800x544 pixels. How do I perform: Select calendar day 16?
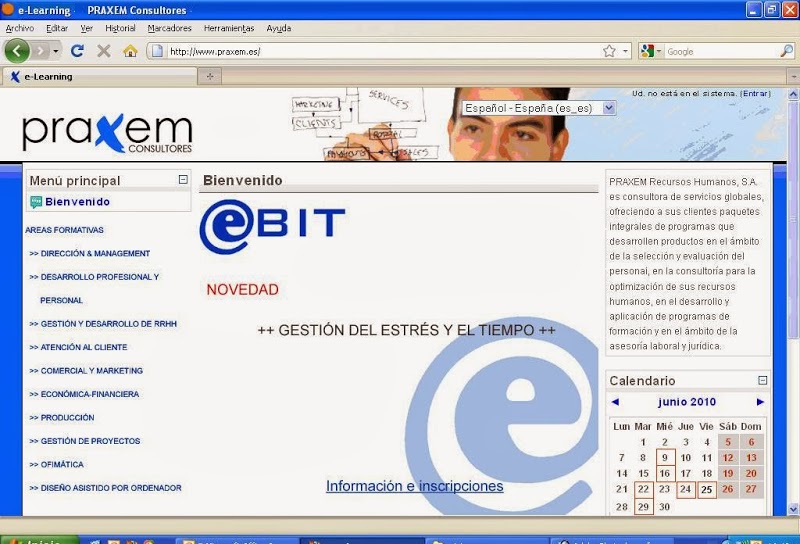665,474
